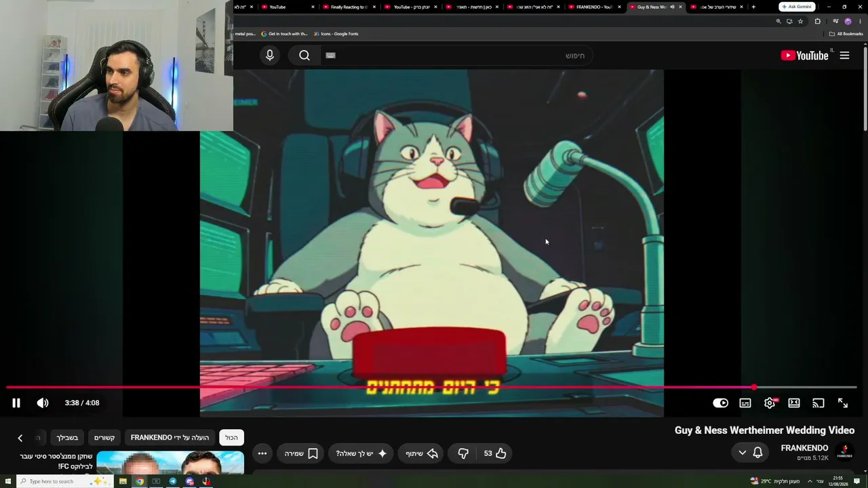Dislike the video

[x=463, y=453]
